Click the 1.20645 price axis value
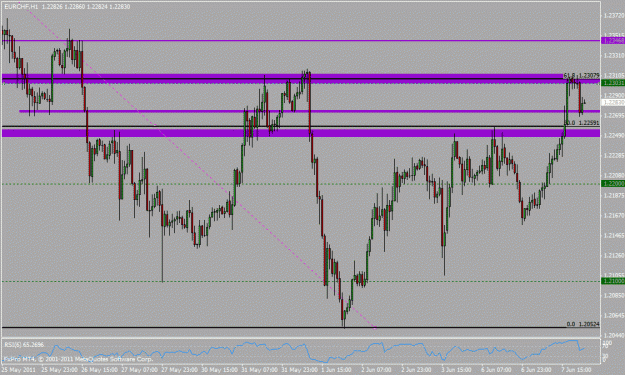The height and width of the screenshot is (375, 625). coord(614,315)
